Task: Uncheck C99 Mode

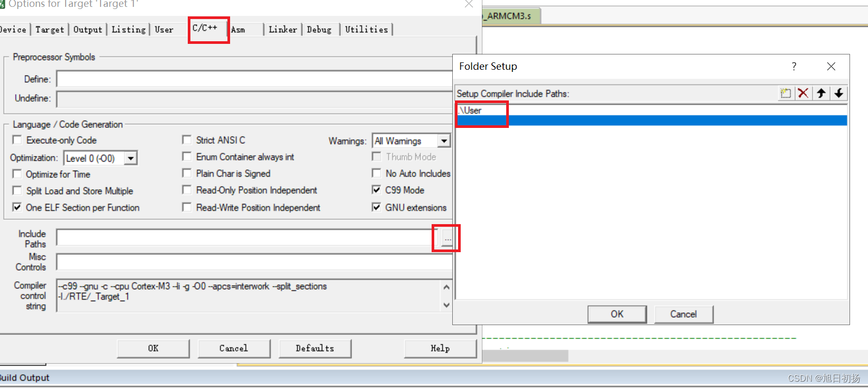Action: [377, 190]
